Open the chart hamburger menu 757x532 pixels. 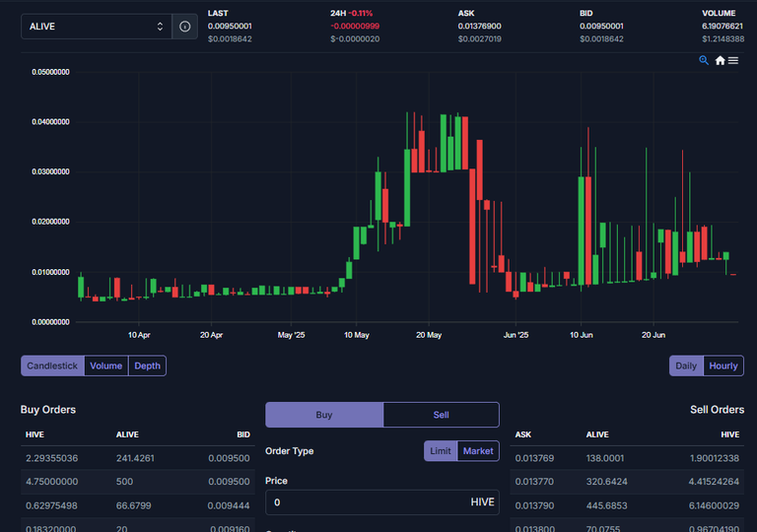[733, 60]
